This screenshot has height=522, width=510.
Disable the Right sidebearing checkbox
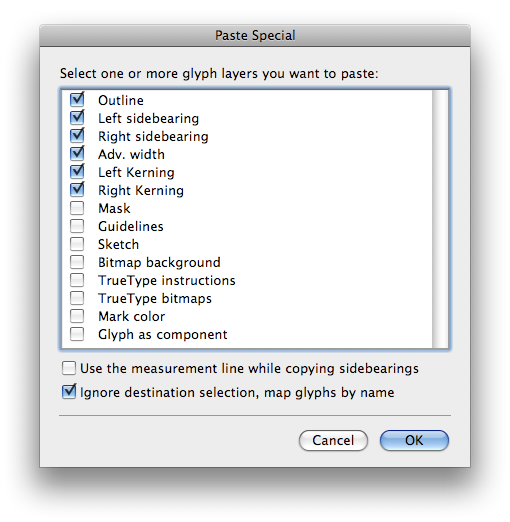click(77, 136)
